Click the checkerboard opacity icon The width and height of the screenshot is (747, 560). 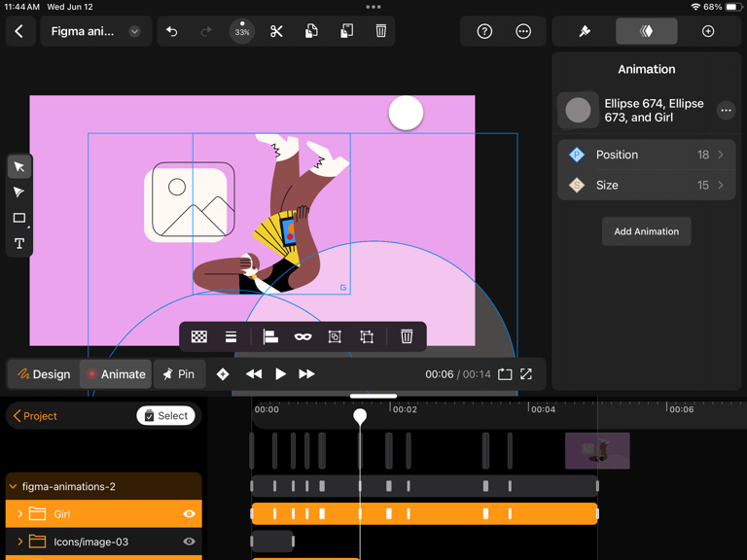(x=198, y=336)
